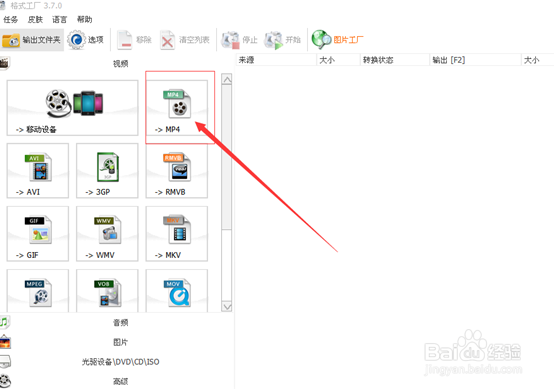554x389 pixels.
Task: Choose the AVI conversion format
Action: (x=38, y=171)
